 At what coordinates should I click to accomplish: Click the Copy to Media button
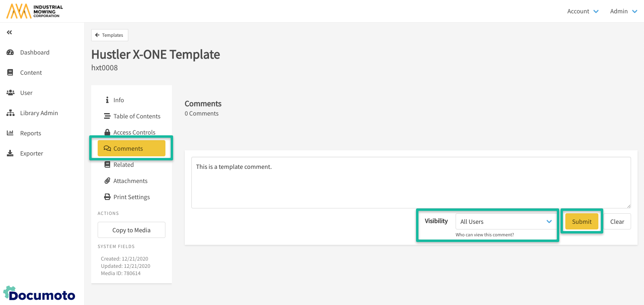pyautogui.click(x=131, y=230)
